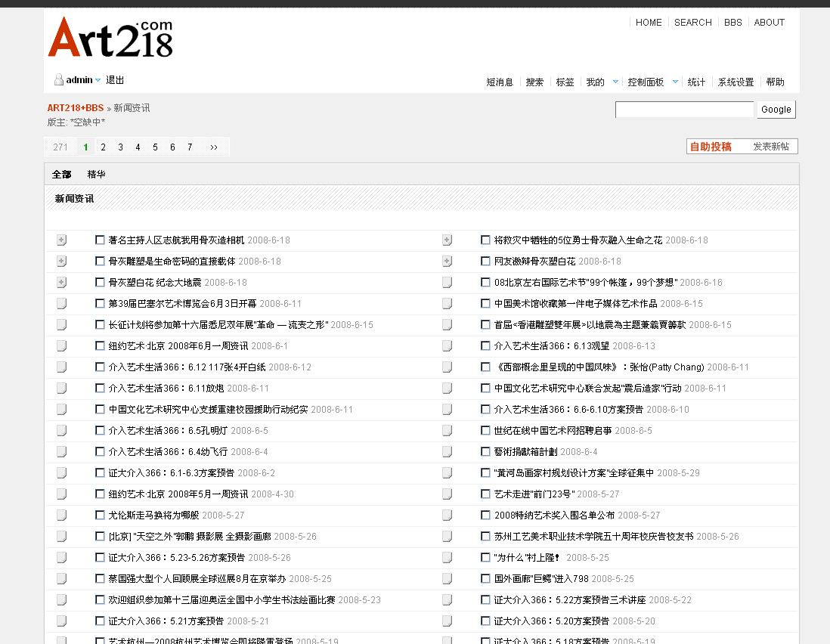Click folder icon beside 国外画廊"巨鳄"进入798
The width and height of the screenshot is (830, 644).
click(x=447, y=579)
